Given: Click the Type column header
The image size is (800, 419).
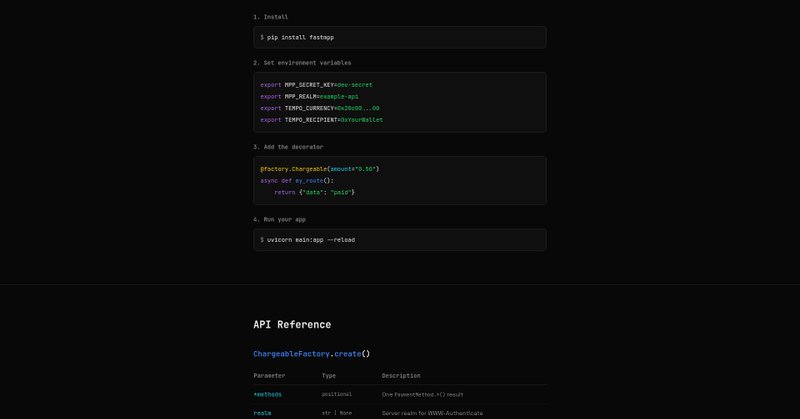Looking at the screenshot, I should point(329,376).
